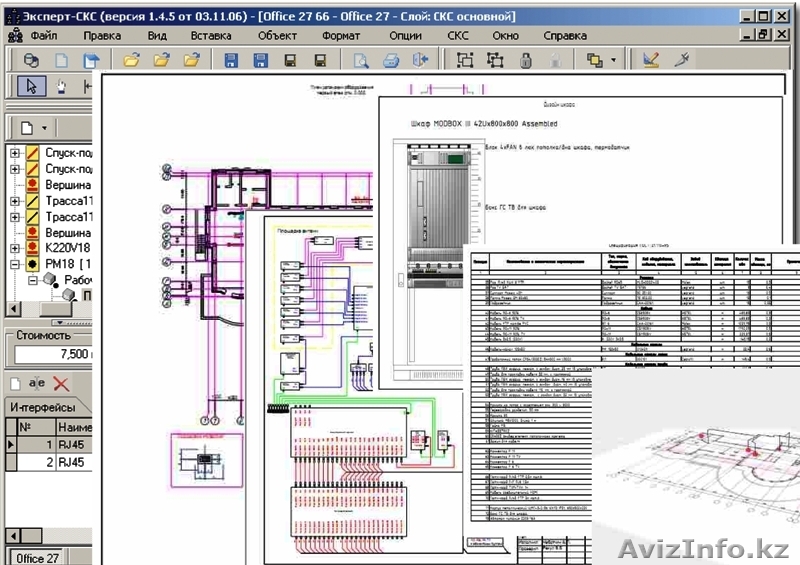Viewport: 800px width, 565px height.
Task: Open the new document dropdown arrow
Action: point(44,128)
